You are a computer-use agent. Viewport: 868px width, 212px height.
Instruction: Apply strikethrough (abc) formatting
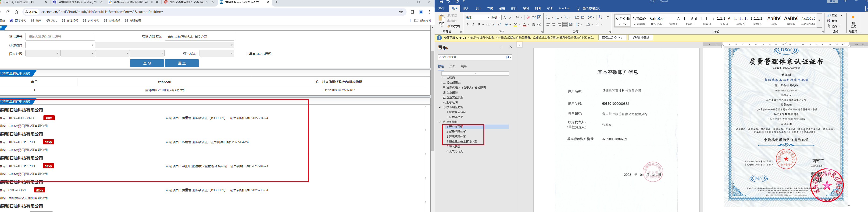[488, 24]
